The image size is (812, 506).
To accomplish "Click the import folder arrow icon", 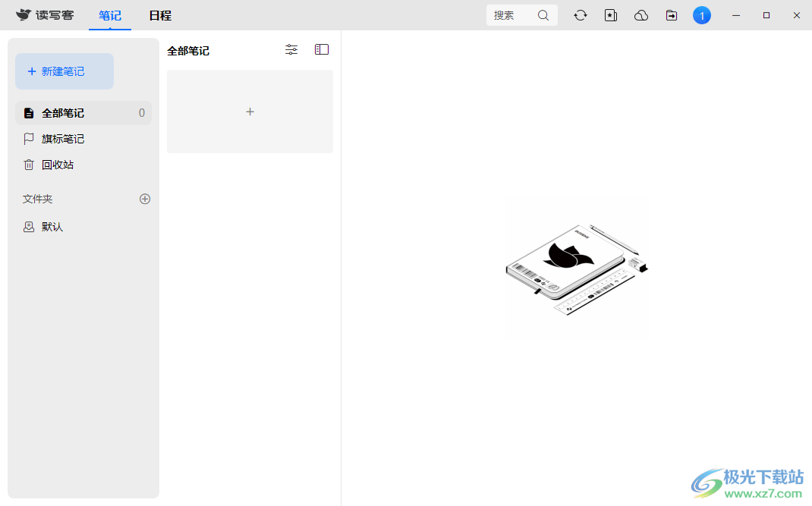I will tap(672, 15).
